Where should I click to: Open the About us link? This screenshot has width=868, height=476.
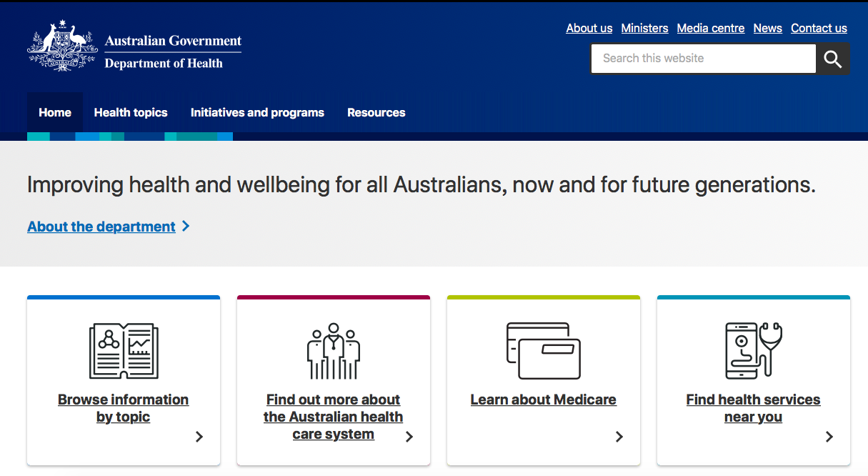[x=589, y=29]
